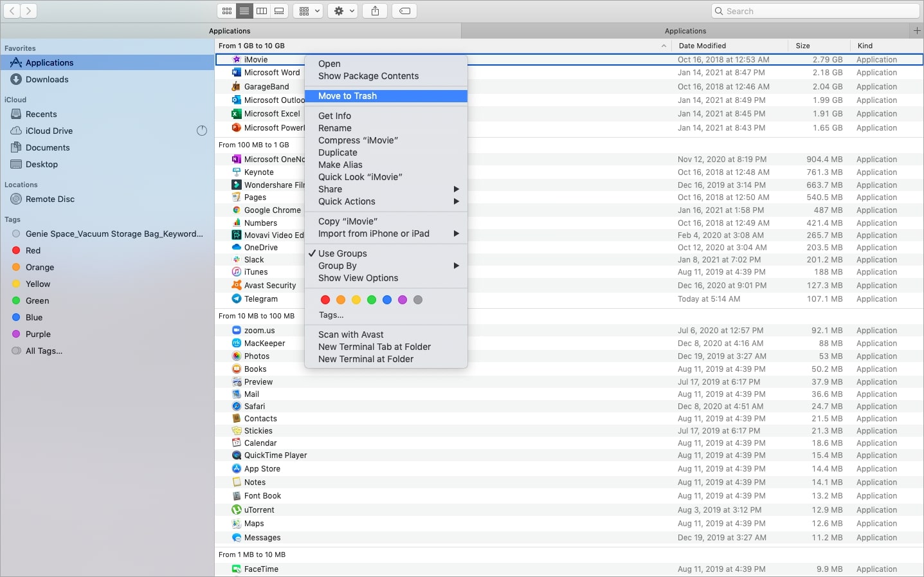Expand the Share submenu

pos(386,189)
